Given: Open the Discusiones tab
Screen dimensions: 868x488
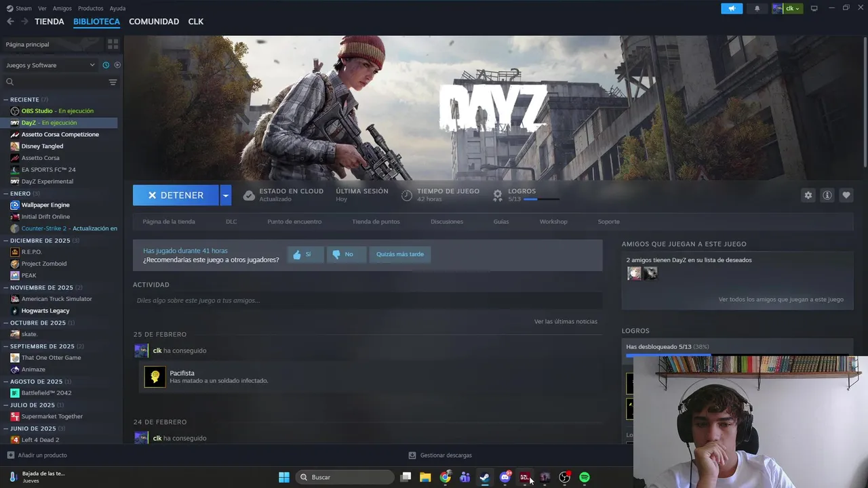Looking at the screenshot, I should (447, 222).
